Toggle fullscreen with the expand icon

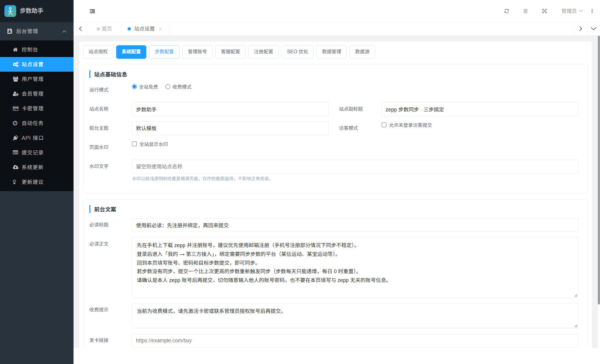point(544,11)
